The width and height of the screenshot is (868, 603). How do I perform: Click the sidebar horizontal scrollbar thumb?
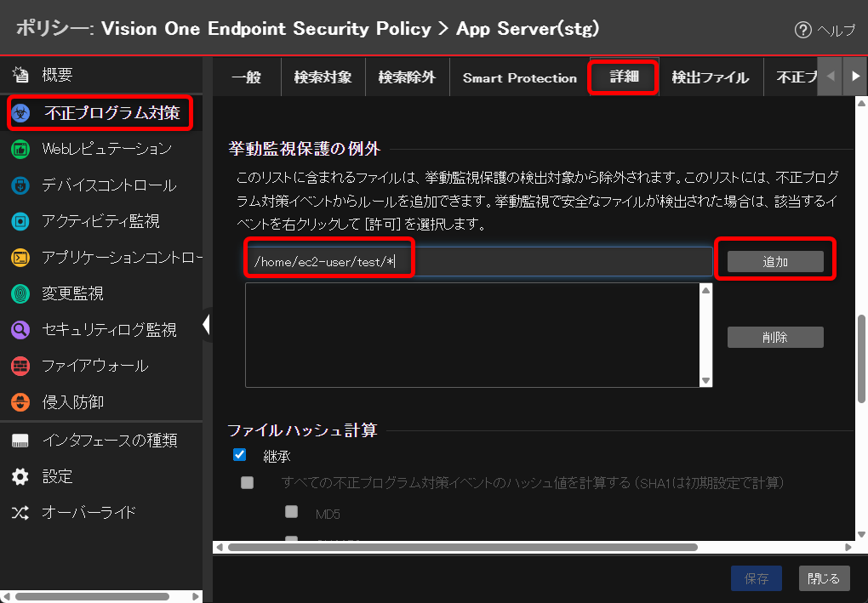tap(92, 596)
